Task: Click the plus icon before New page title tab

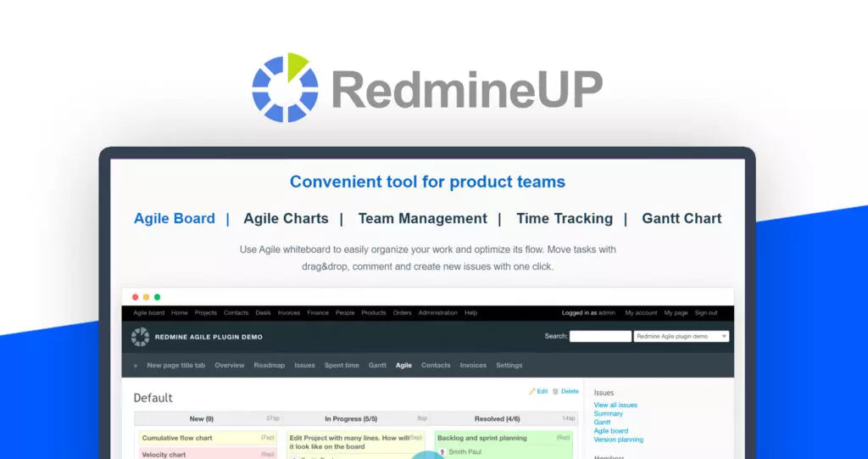Action: coord(136,366)
